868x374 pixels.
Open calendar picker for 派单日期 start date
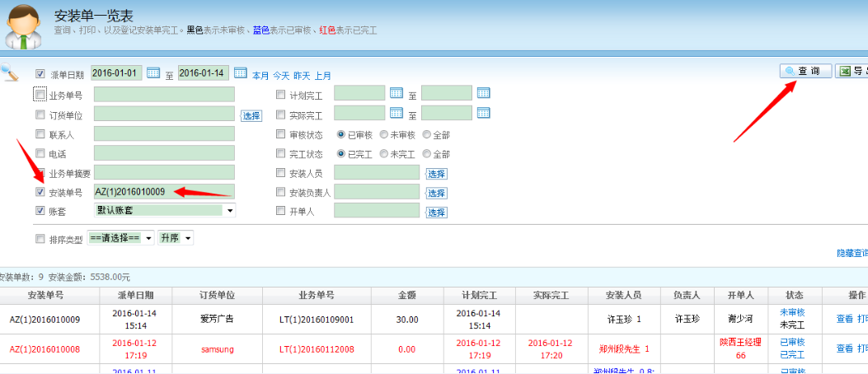(x=153, y=73)
